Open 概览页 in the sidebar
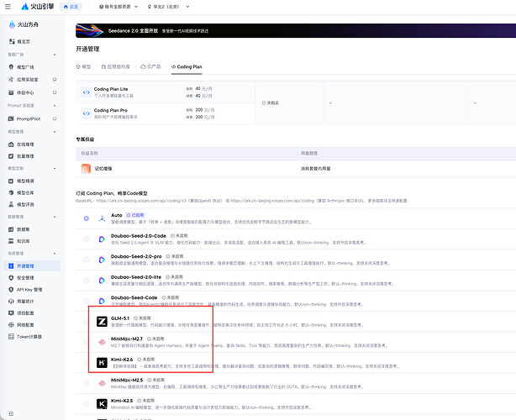 (19, 41)
